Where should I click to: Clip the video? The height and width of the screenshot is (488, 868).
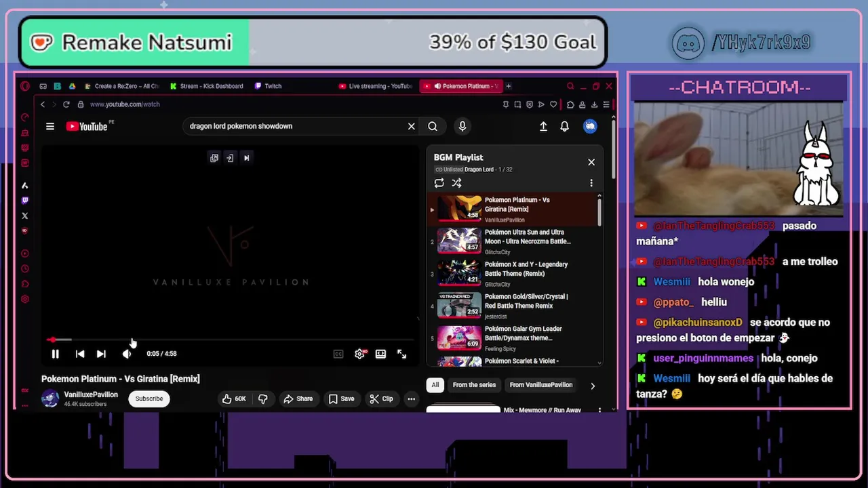point(381,399)
